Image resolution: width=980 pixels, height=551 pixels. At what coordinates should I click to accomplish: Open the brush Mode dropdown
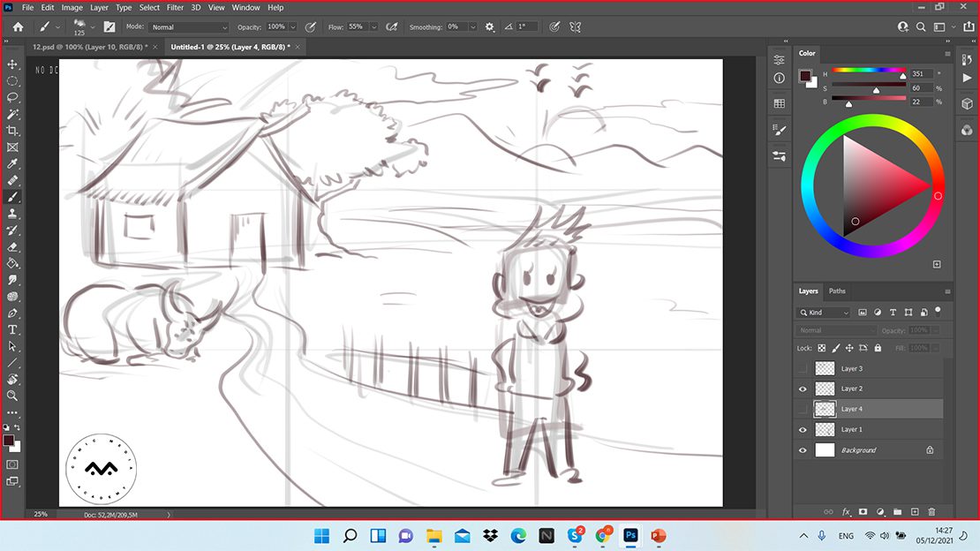pyautogui.click(x=189, y=27)
